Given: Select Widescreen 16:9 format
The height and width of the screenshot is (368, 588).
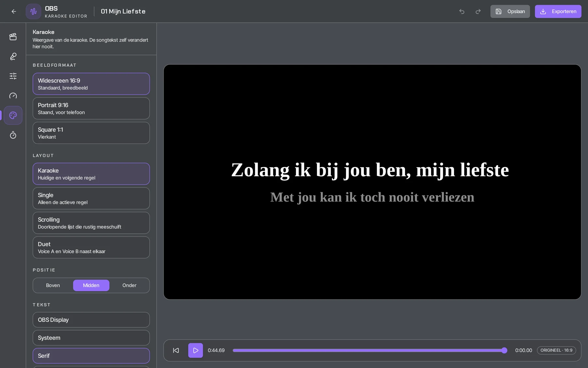Looking at the screenshot, I should click(91, 84).
